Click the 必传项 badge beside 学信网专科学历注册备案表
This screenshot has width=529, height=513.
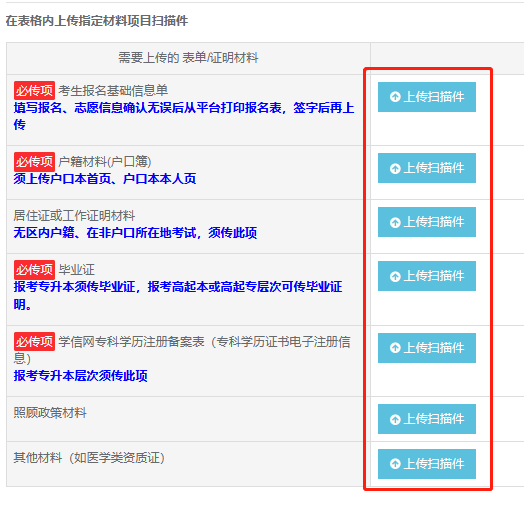(34, 341)
